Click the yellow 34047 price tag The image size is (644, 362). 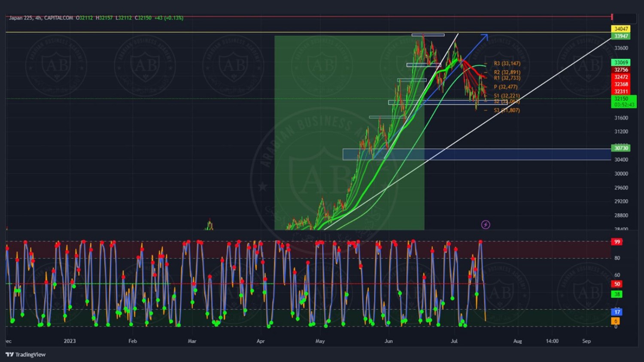click(x=621, y=29)
